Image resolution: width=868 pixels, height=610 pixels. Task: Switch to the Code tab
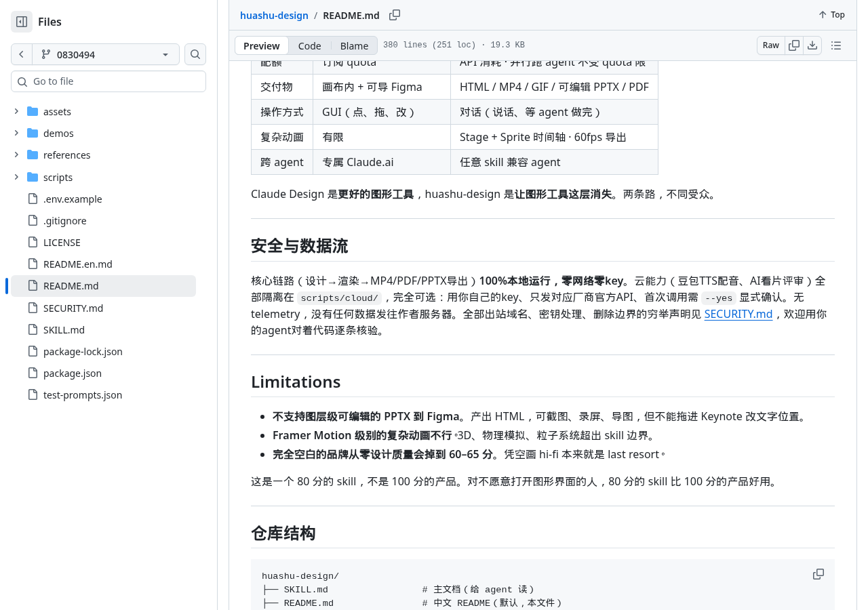[309, 45]
